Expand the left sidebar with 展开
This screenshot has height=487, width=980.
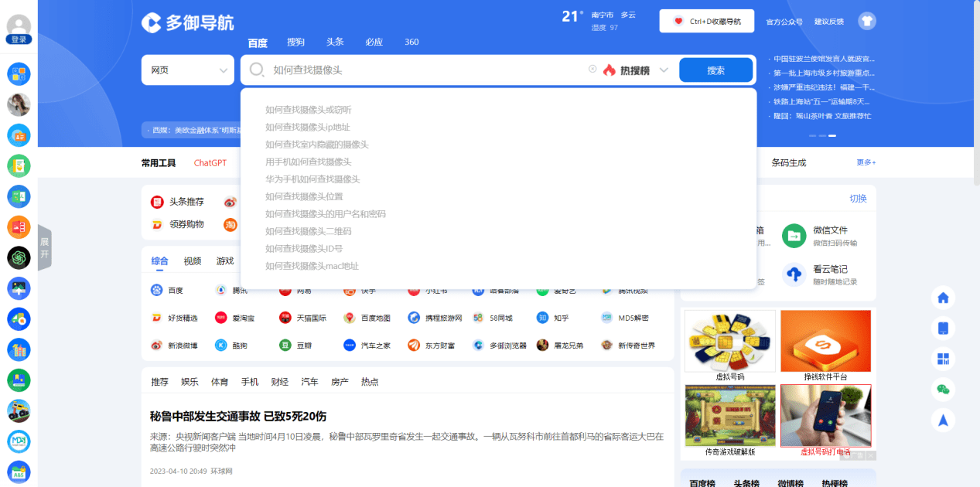pyautogui.click(x=44, y=248)
